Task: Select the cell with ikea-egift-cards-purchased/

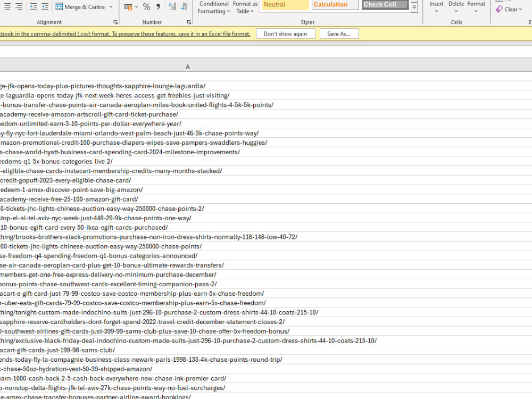Action: pos(266,228)
